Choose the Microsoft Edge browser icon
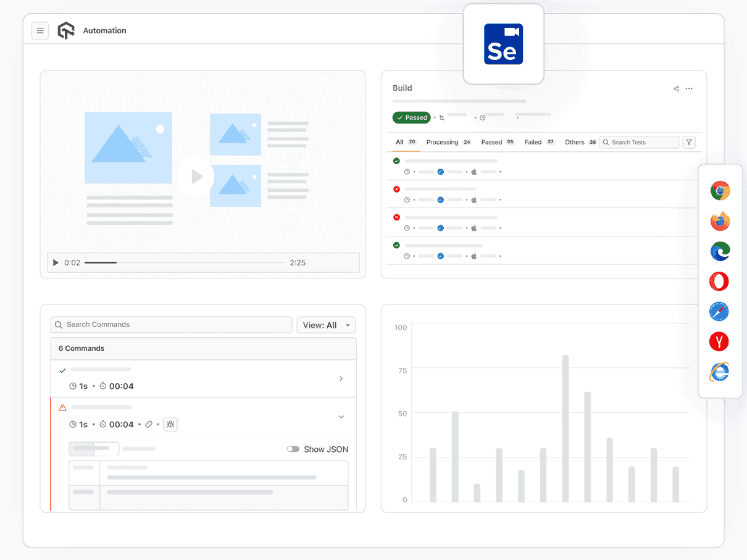The width and height of the screenshot is (747, 560). coord(720,251)
